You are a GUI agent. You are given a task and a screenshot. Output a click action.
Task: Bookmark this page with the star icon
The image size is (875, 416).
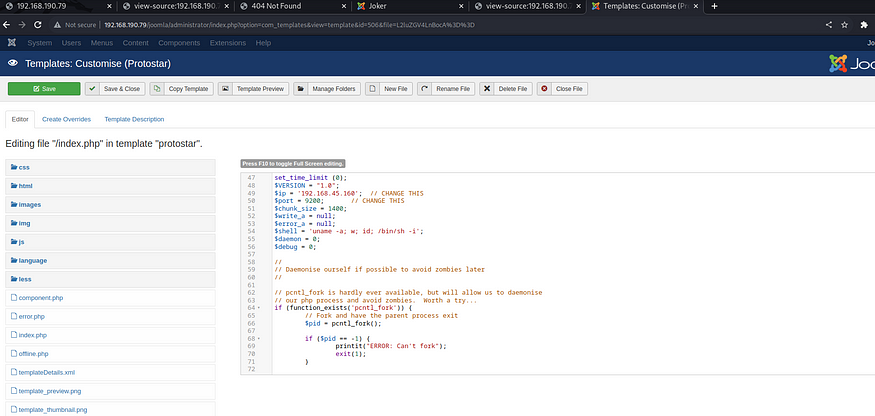tap(845, 25)
